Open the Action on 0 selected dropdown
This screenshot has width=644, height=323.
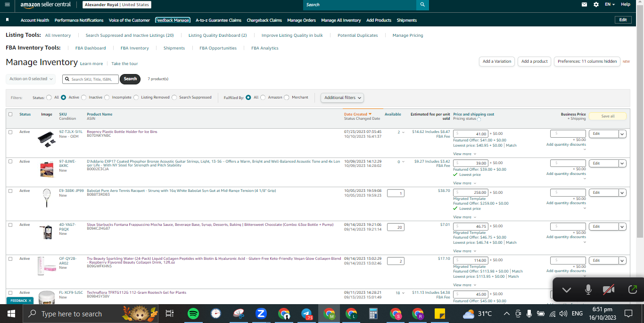(x=31, y=79)
